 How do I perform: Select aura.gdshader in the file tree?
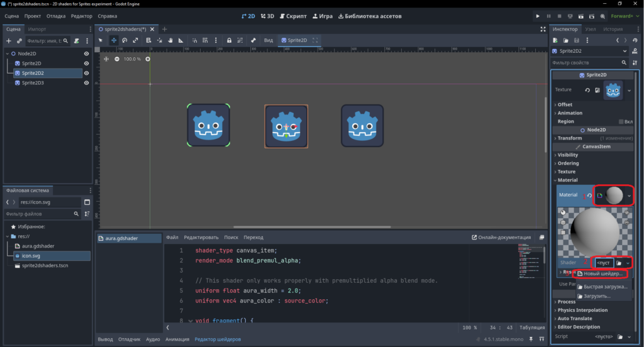(38, 246)
